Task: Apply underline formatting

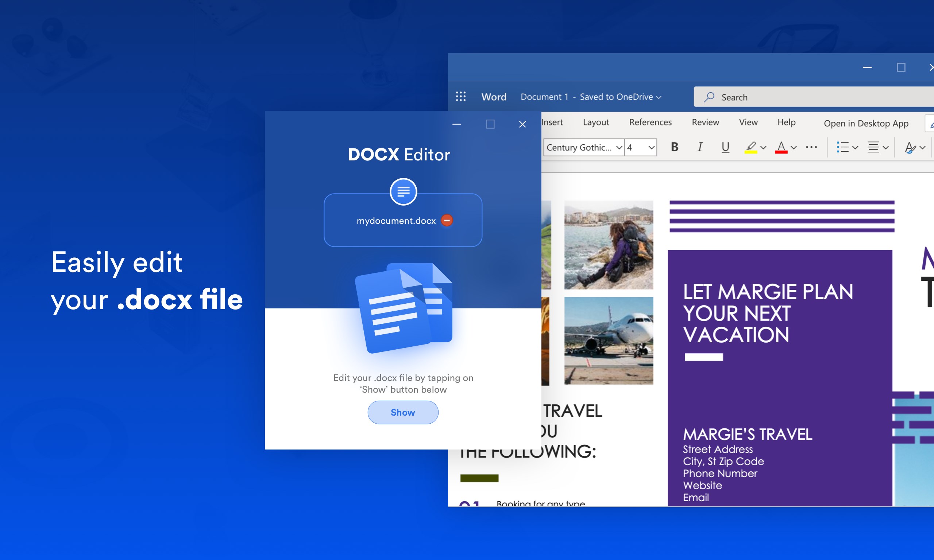Action: 725,147
